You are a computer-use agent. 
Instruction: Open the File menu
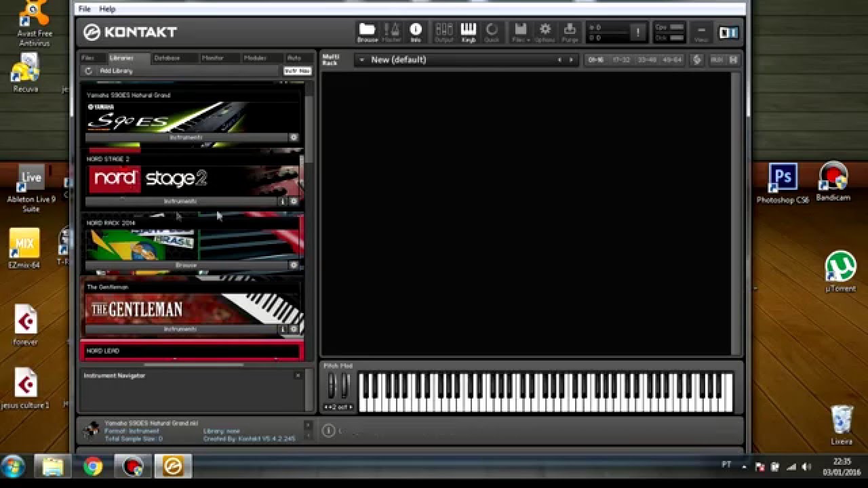(84, 9)
